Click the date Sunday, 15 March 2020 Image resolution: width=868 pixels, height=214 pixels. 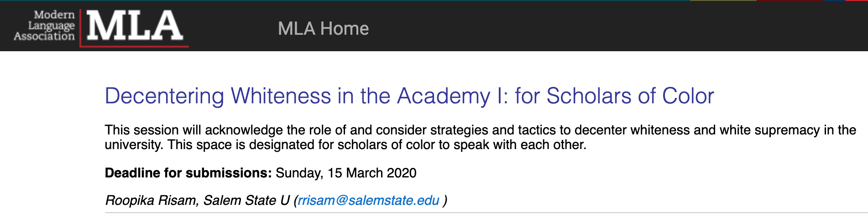[x=346, y=173]
